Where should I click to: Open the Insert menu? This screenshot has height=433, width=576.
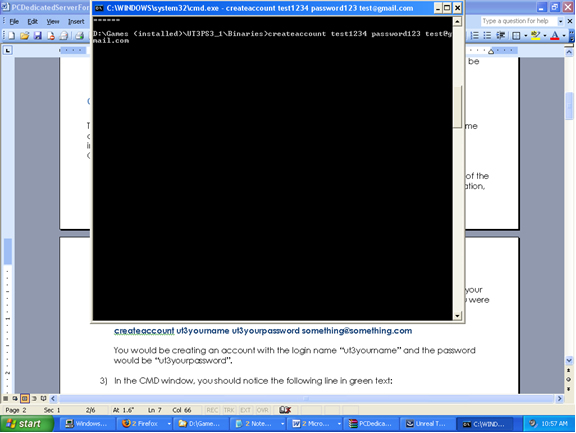pos(76,22)
